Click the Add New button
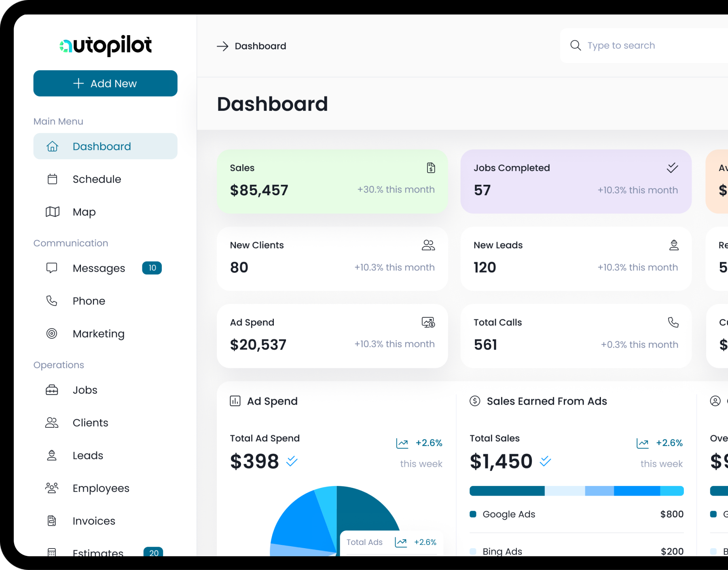Viewport: 728px width, 570px height. tap(105, 83)
